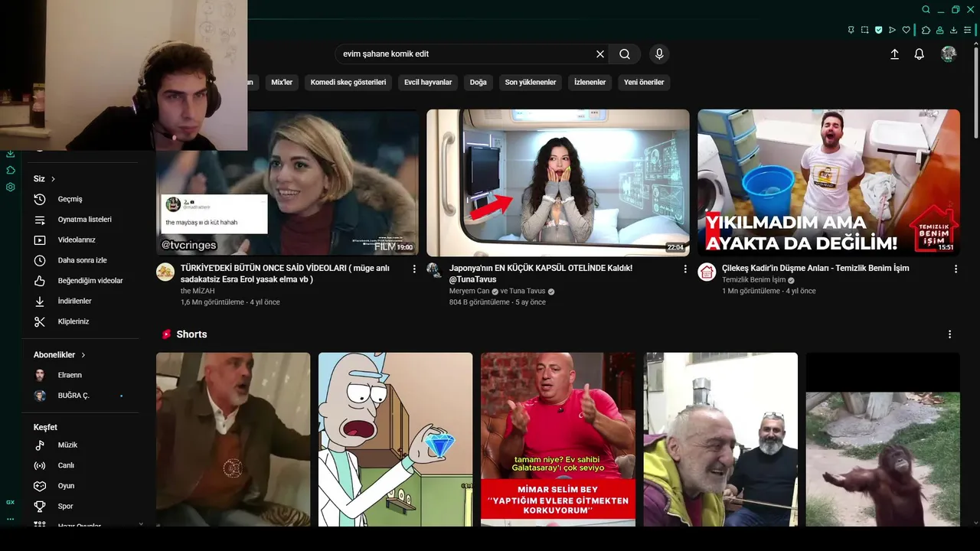Open Opera sidebar extensions cube icon
980x551 pixels.
click(x=11, y=171)
